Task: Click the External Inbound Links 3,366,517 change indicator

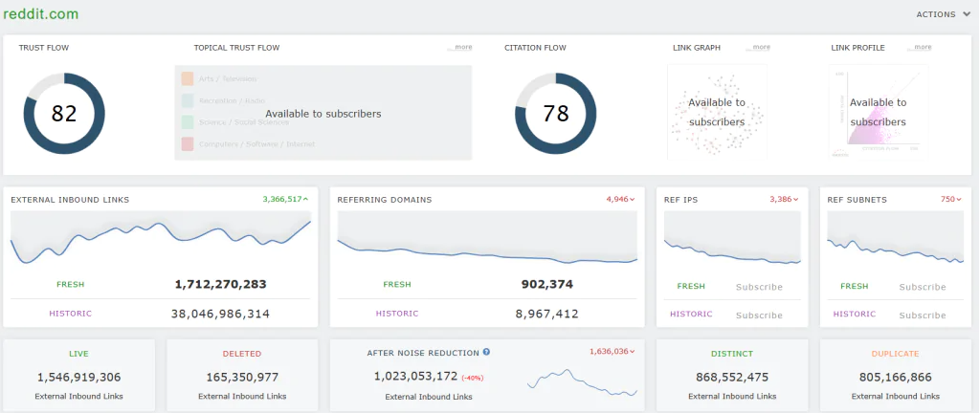Action: pyautogui.click(x=285, y=199)
